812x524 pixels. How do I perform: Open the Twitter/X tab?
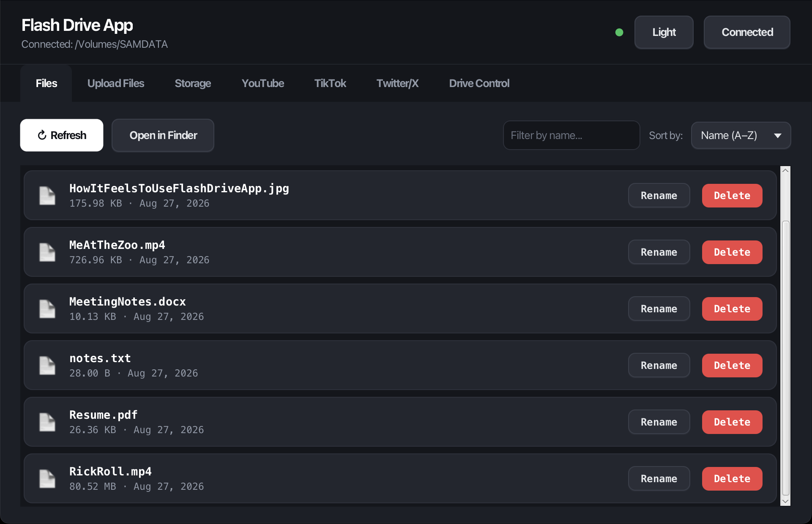click(x=397, y=83)
